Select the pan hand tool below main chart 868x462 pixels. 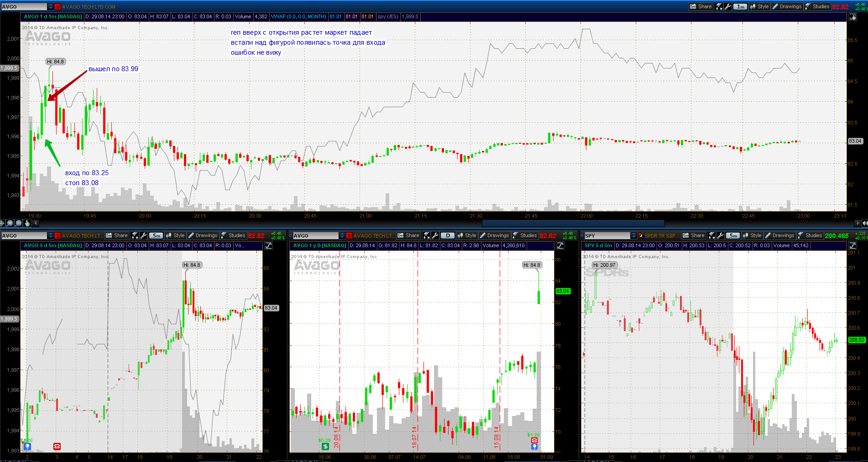[27, 223]
